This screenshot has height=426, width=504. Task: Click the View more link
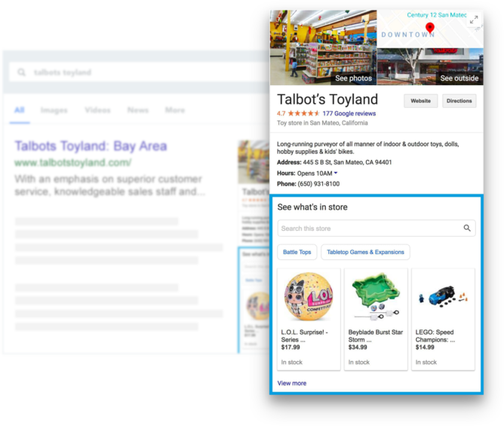tap(291, 383)
